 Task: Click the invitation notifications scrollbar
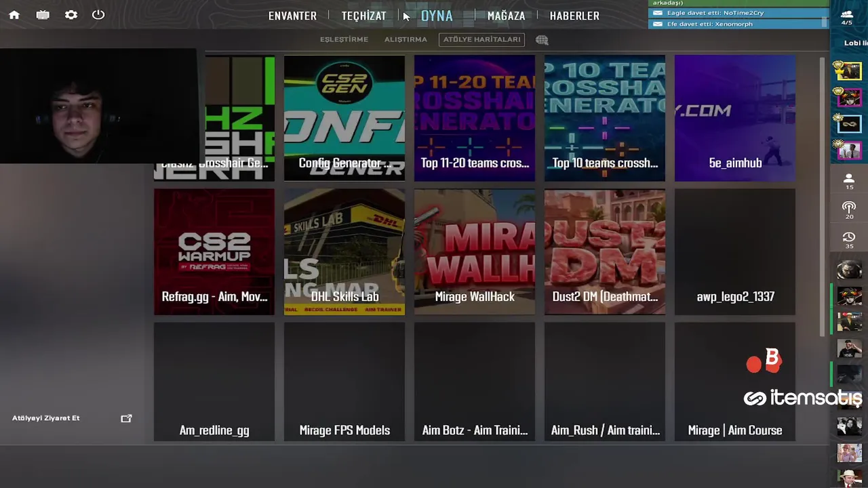tap(825, 22)
